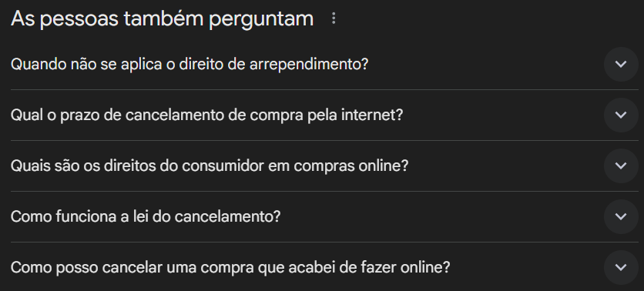Expand 'Quando não se aplica o direito de arrependimento?' question
Screen dimensions: 644x291
pyautogui.click(x=324, y=64)
